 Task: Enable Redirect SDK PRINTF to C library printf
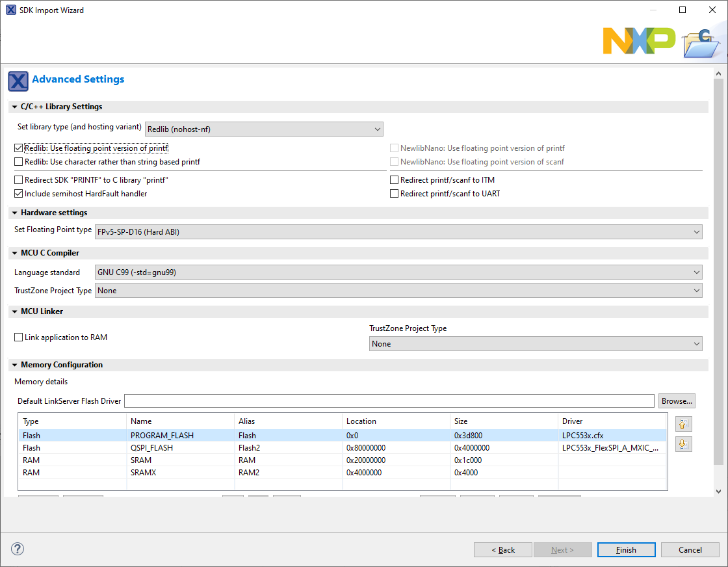pyautogui.click(x=19, y=180)
